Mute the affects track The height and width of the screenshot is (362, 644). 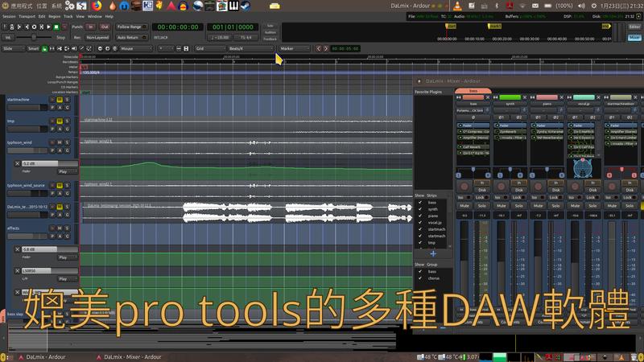point(60,228)
